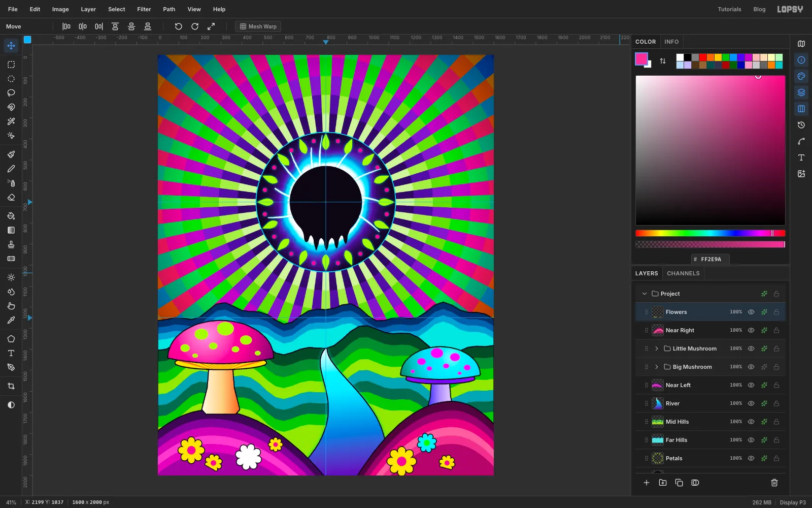Switch to the Info tab
The image size is (812, 508).
coord(671,42)
